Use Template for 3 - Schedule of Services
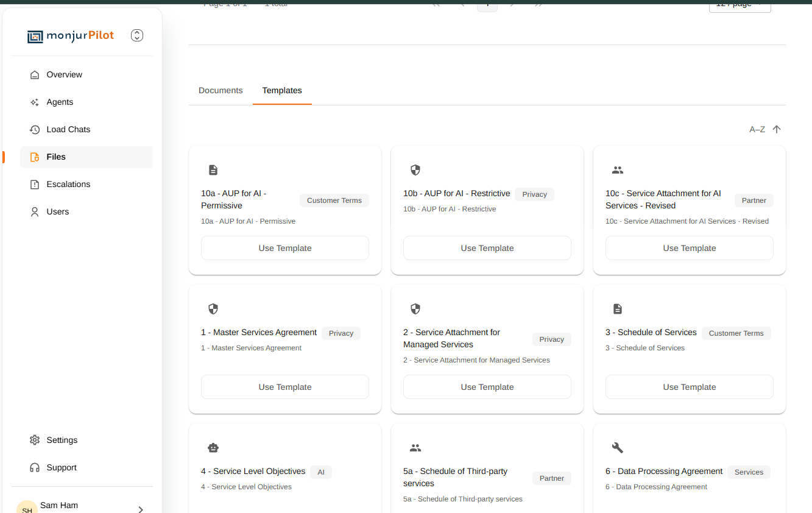812x513 pixels. [690, 387]
